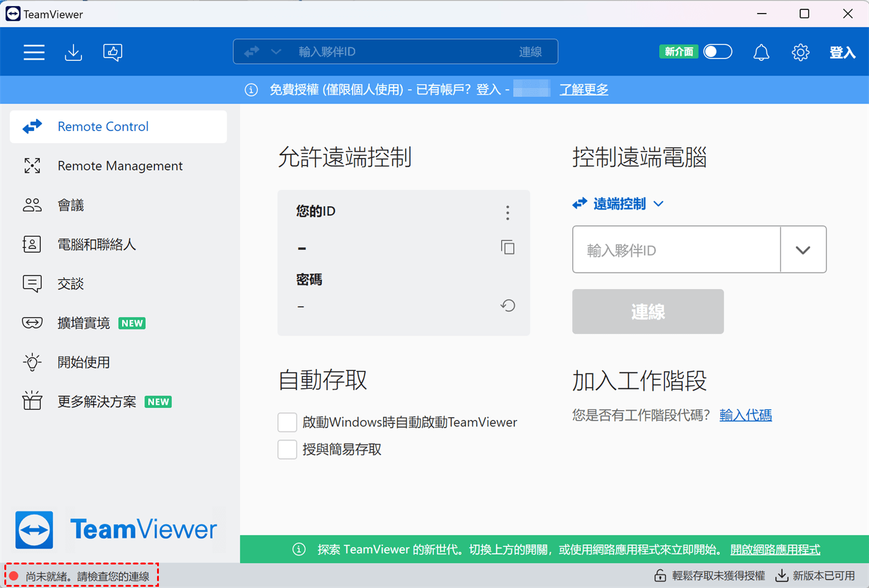Toggle the 新介面 switch
The image size is (869, 588).
pyautogui.click(x=718, y=51)
